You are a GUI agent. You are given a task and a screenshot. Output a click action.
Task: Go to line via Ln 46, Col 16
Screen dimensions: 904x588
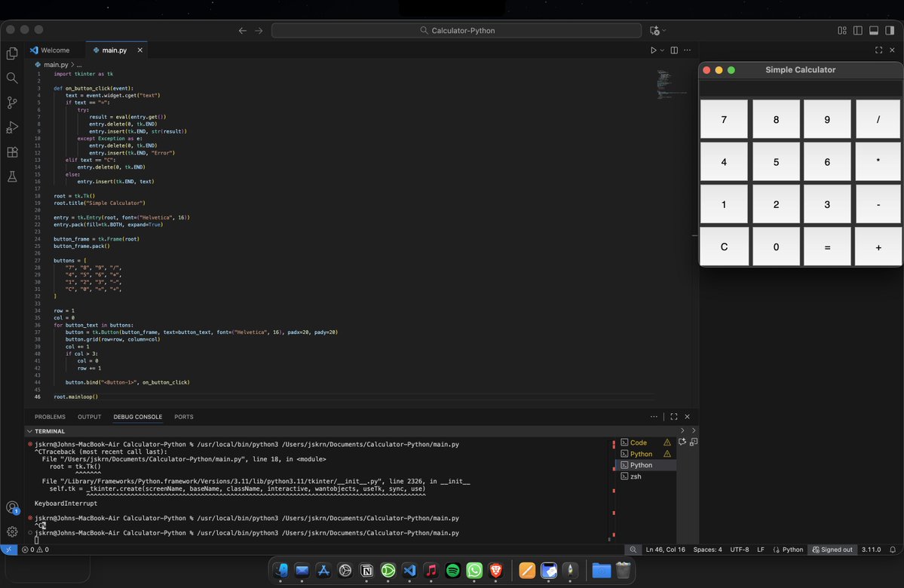665,550
